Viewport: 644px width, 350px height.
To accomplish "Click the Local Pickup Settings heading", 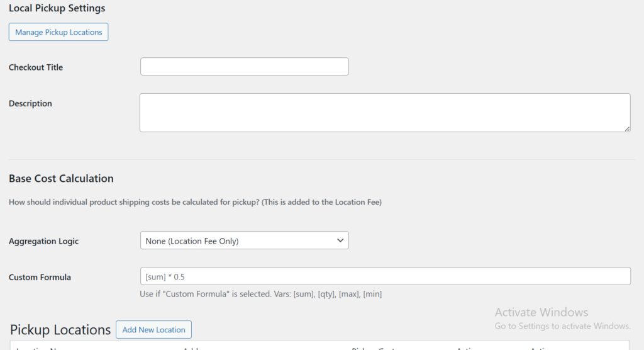I will point(57,9).
